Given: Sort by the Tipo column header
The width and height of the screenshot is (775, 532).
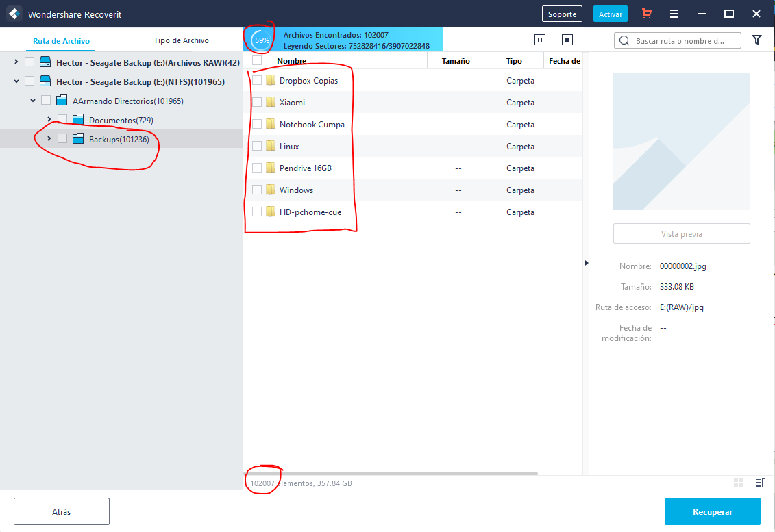Looking at the screenshot, I should [x=514, y=61].
